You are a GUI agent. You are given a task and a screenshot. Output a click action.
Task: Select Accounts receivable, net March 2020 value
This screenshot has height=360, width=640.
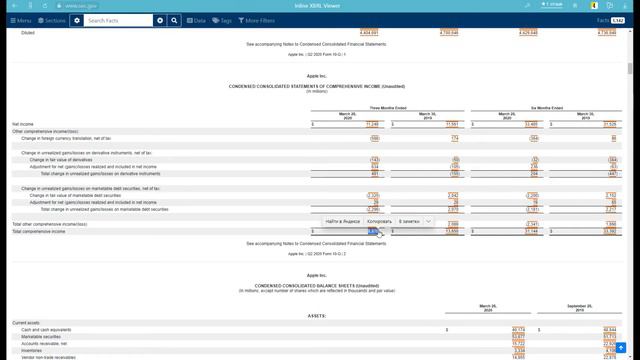click(518, 344)
